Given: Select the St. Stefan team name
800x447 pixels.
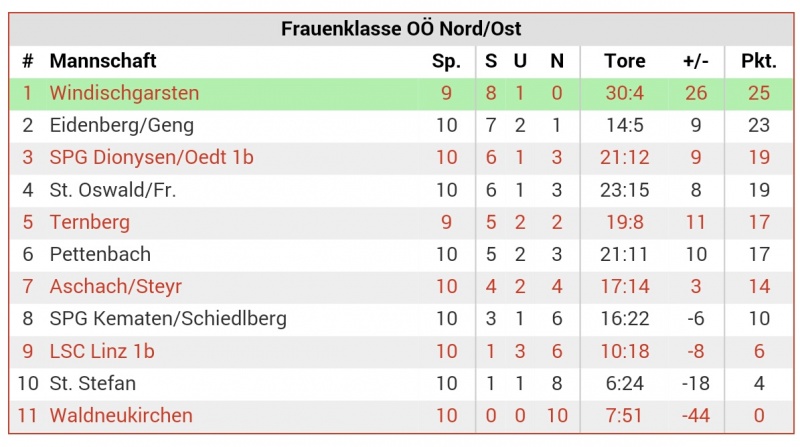Looking at the screenshot, I should tap(93, 383).
